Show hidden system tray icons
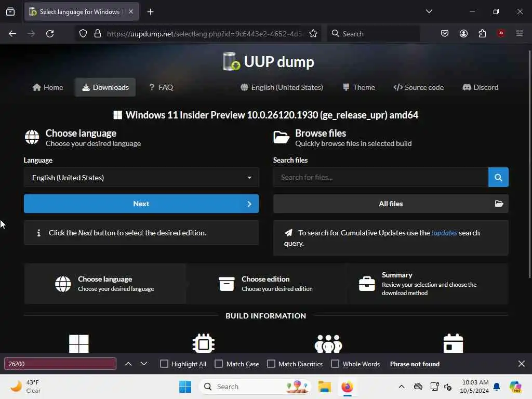Screen dimensions: 532x399 tap(402, 387)
